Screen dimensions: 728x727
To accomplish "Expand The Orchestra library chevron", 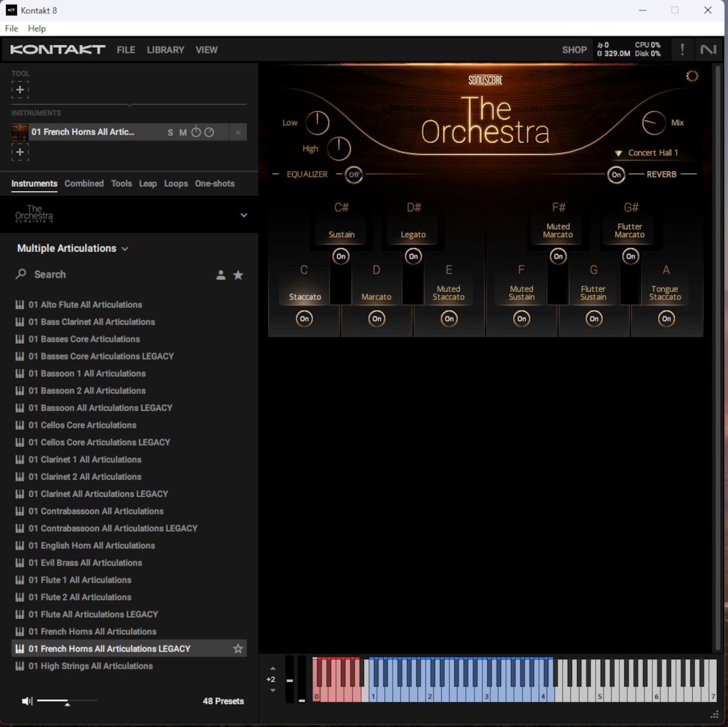I will tap(244, 215).
